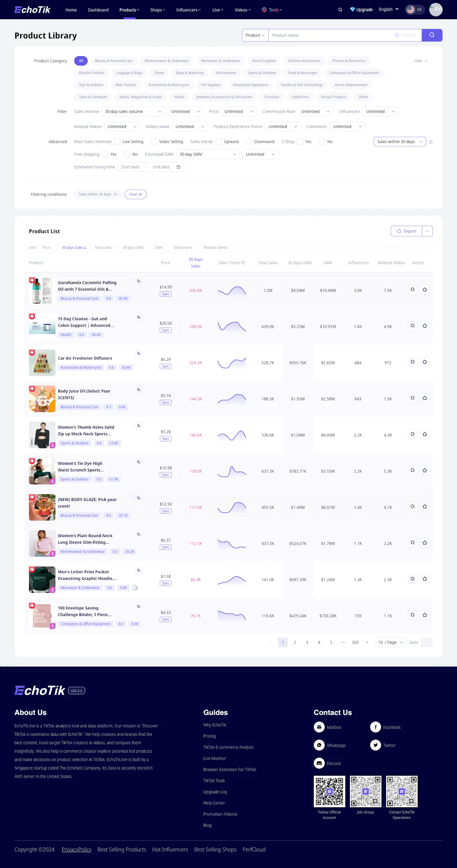Favorite the GuruNanda Cocomint Pulling Oil product
Viewport: 457px width, 868px height.
(424, 290)
